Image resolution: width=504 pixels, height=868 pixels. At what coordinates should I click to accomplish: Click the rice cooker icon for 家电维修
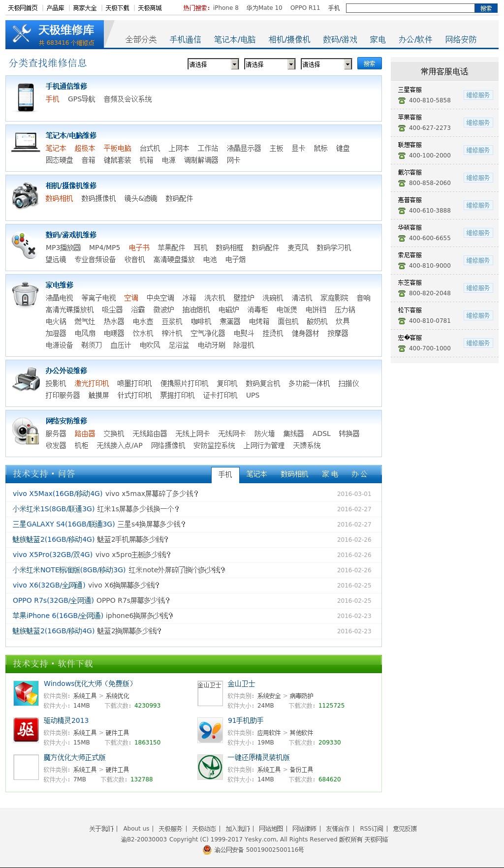coord(26,294)
